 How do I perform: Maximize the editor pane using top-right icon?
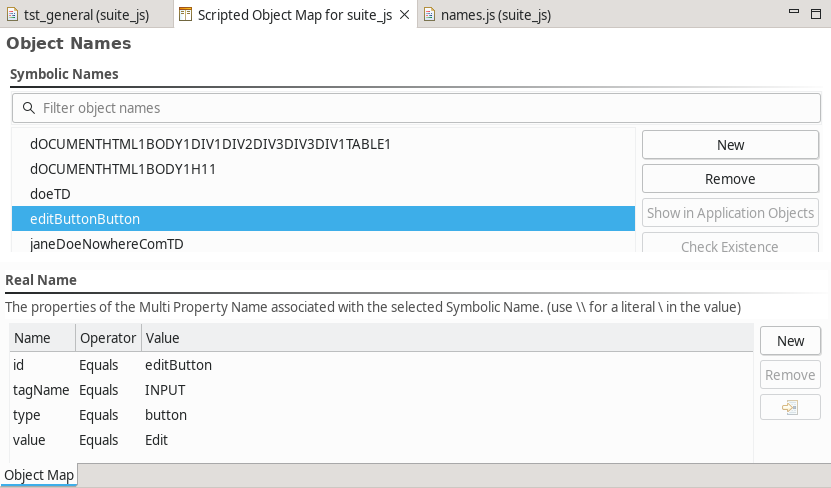pyautogui.click(x=816, y=12)
